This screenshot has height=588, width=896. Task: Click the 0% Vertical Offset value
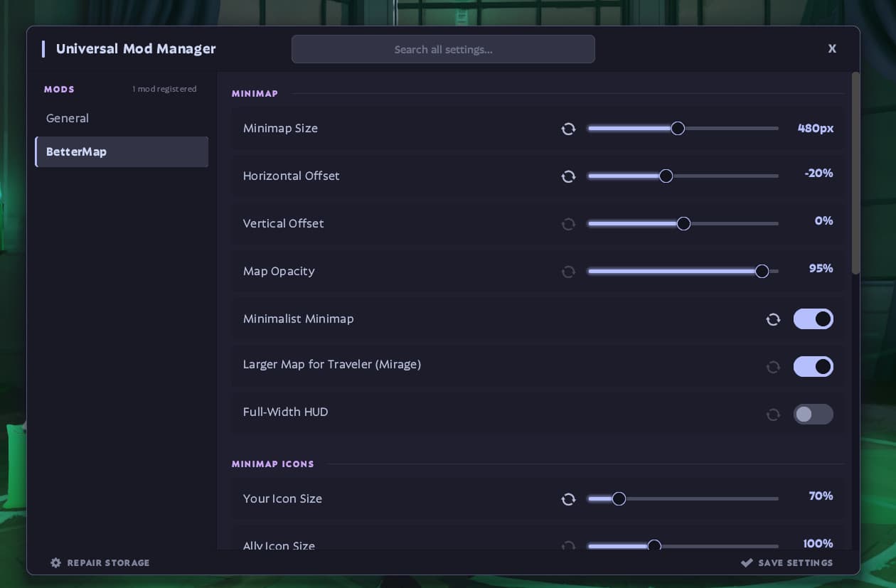pyautogui.click(x=823, y=221)
